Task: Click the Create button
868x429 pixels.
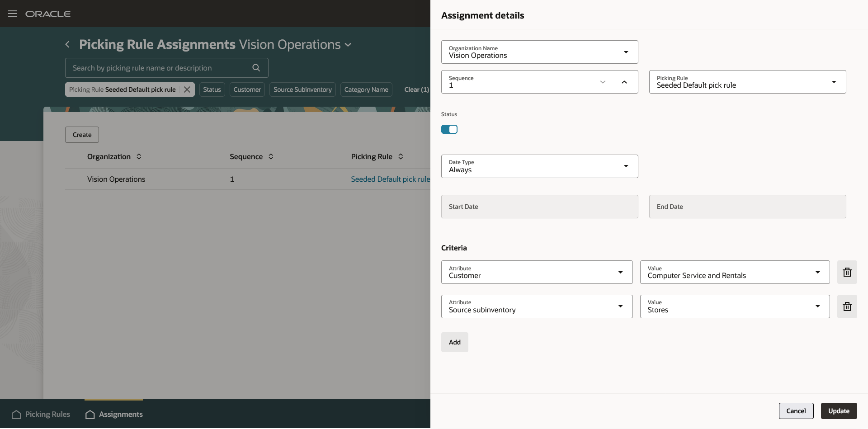Action: [x=82, y=135]
